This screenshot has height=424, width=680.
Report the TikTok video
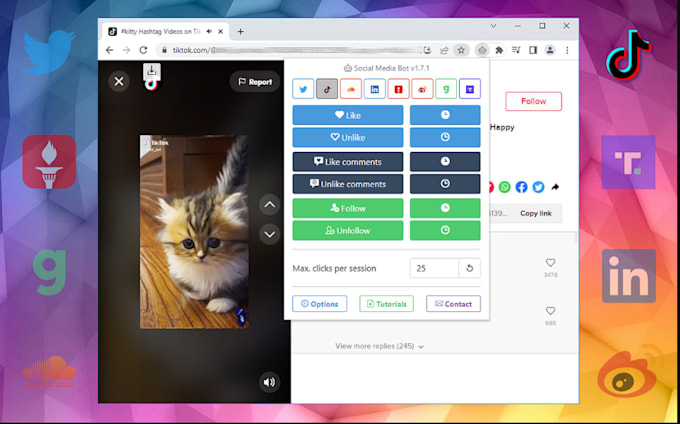[x=255, y=82]
